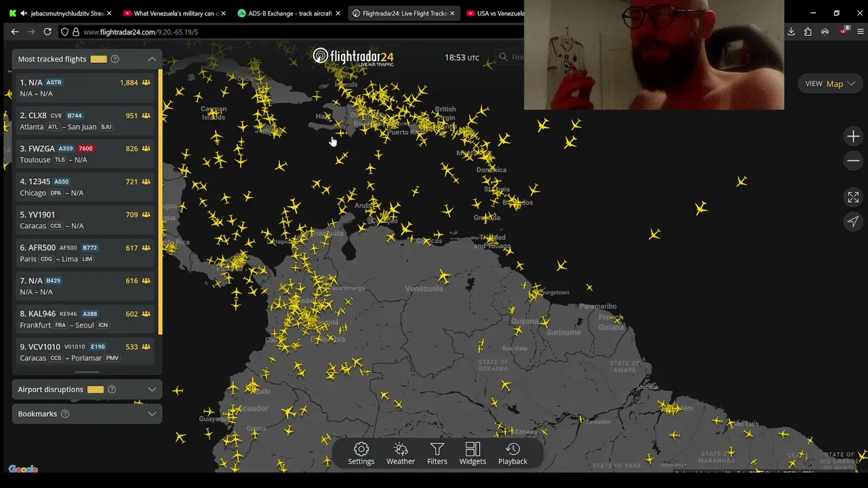Open flight Playback
This screenshot has height=488, width=868.
click(x=513, y=453)
